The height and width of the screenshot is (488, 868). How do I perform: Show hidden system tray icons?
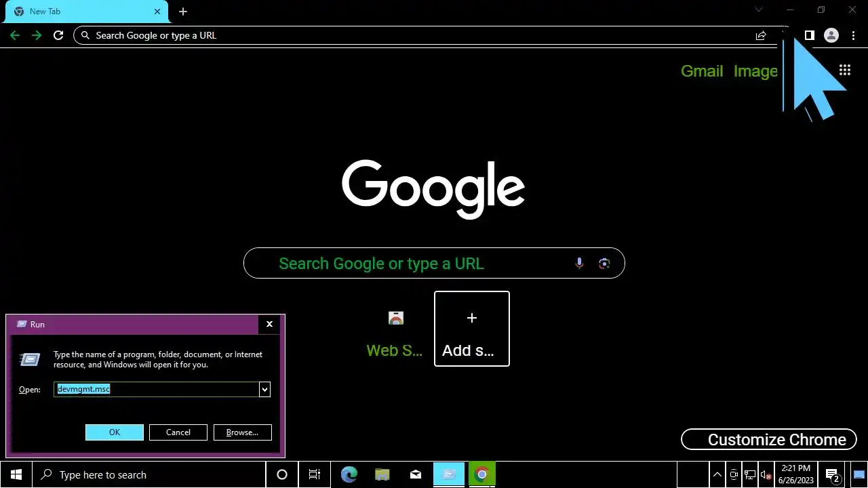[x=718, y=474]
